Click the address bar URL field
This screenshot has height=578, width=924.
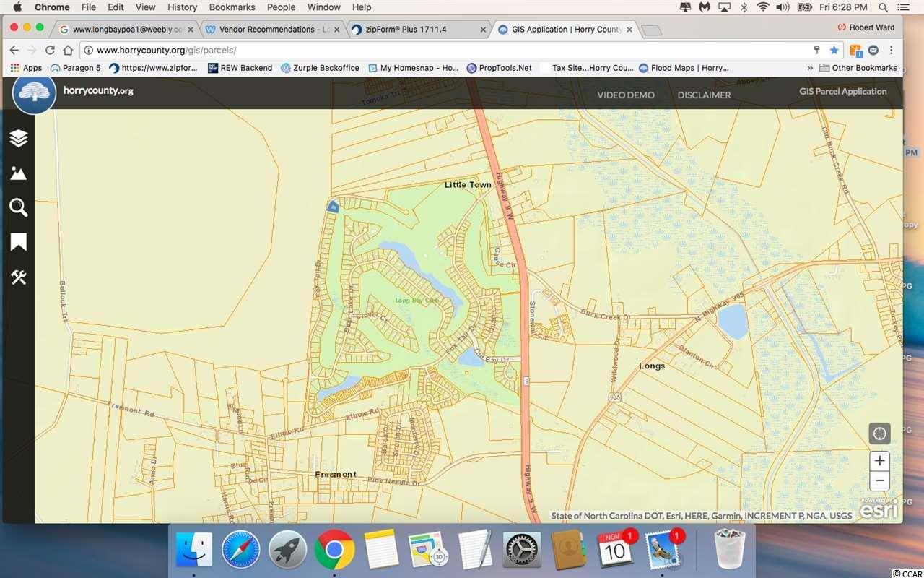pos(433,51)
